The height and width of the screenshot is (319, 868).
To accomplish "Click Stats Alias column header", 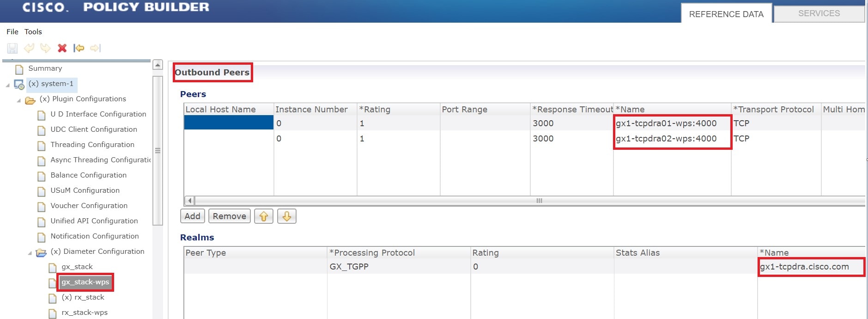I will tap(686, 253).
